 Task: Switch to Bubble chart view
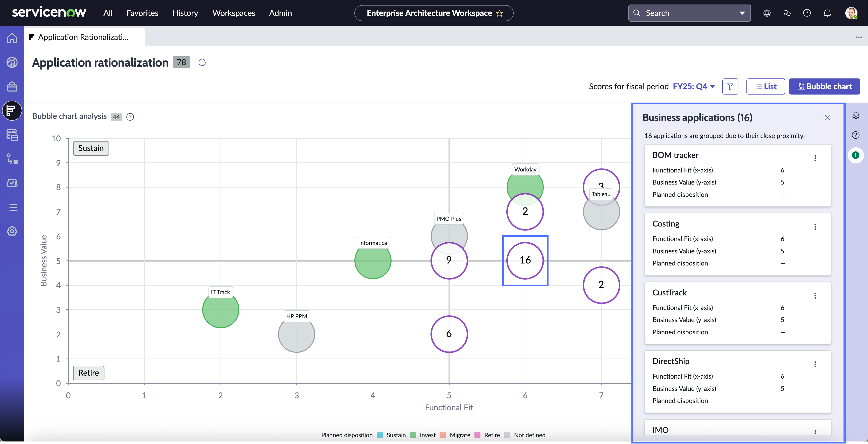tap(824, 86)
